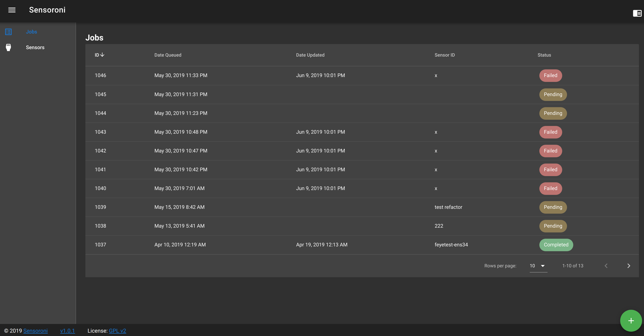This screenshot has height=336, width=644.
Task: Select Jobs in the sidebar menu
Action: coord(32,32)
